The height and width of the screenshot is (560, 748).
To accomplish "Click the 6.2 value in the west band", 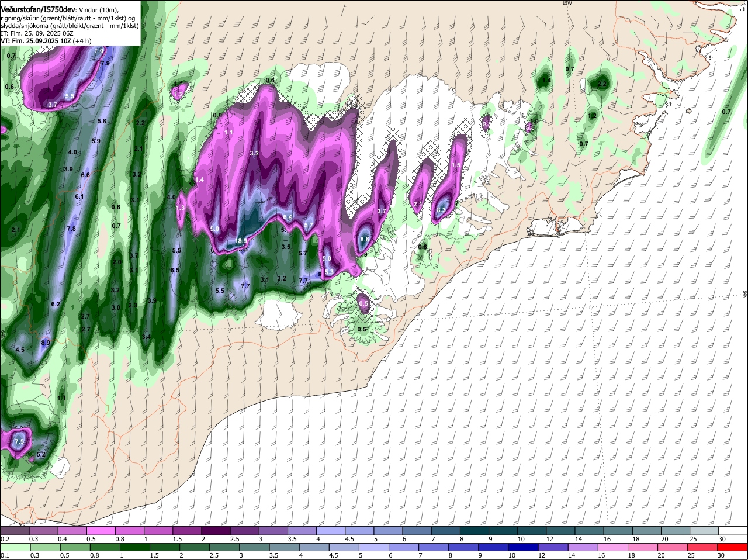I will coord(56,304).
